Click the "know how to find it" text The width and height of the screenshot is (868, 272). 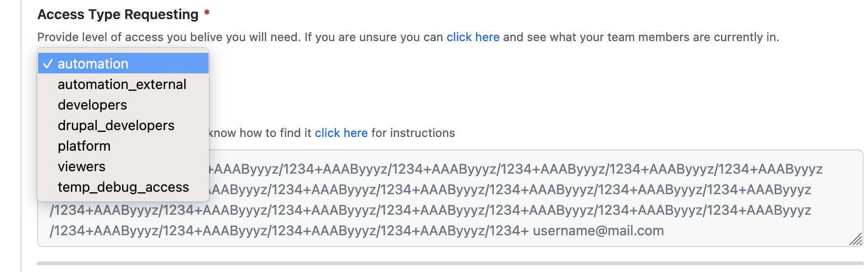point(260,133)
